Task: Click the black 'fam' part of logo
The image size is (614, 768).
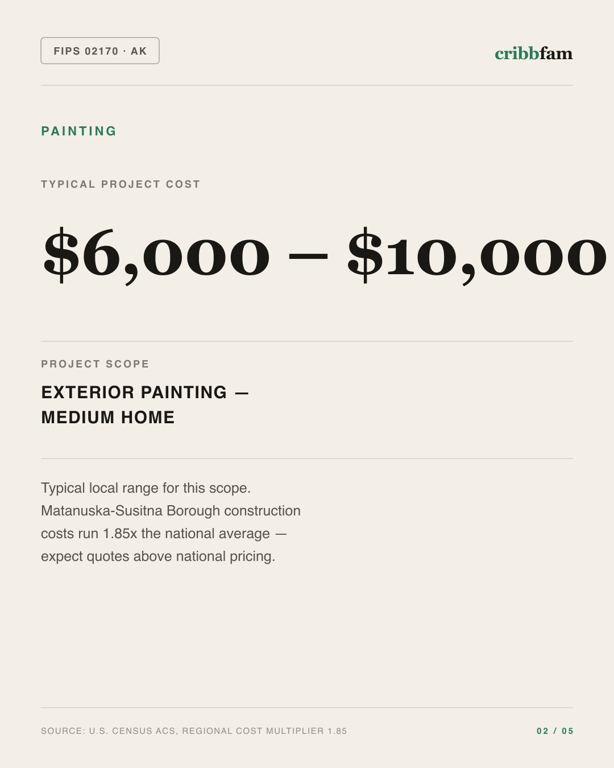Action: tap(556, 53)
